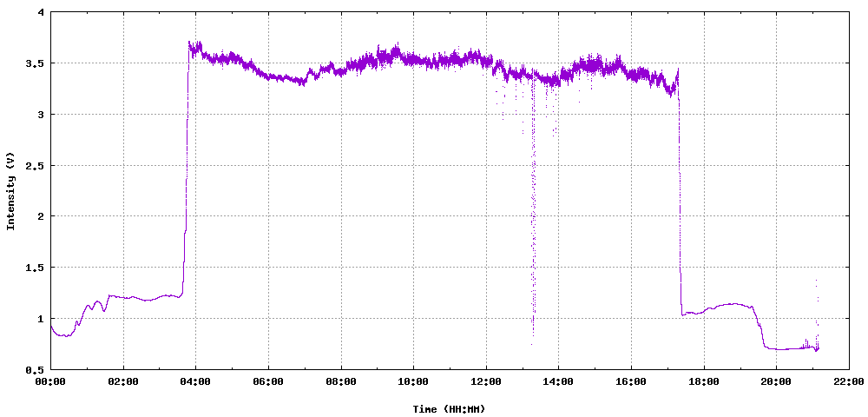Click the 'Intensity (V)' y-axis label
The width and height of the screenshot is (868, 417).
point(10,191)
